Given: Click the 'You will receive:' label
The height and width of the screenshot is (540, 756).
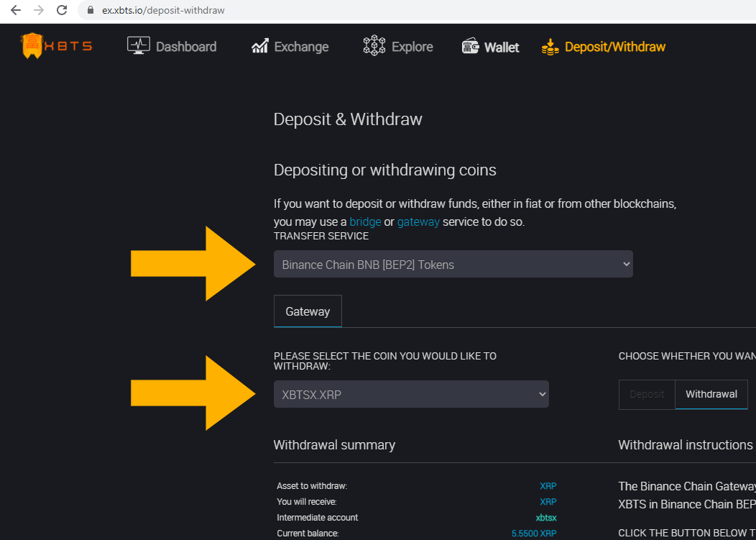Looking at the screenshot, I should (x=307, y=502).
